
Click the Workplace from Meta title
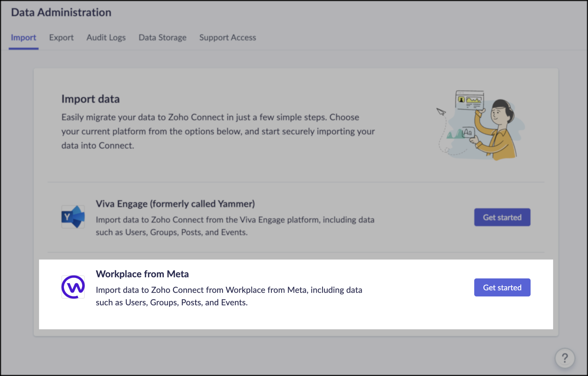click(142, 274)
